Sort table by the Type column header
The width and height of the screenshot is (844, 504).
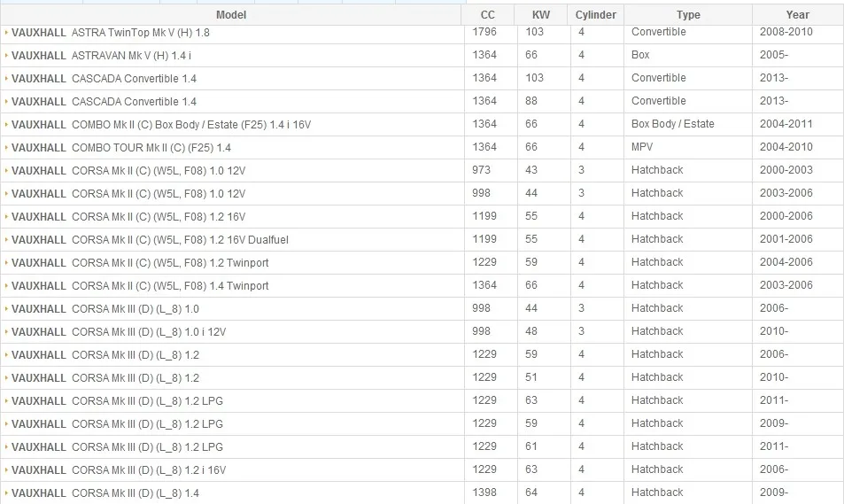pyautogui.click(x=688, y=15)
